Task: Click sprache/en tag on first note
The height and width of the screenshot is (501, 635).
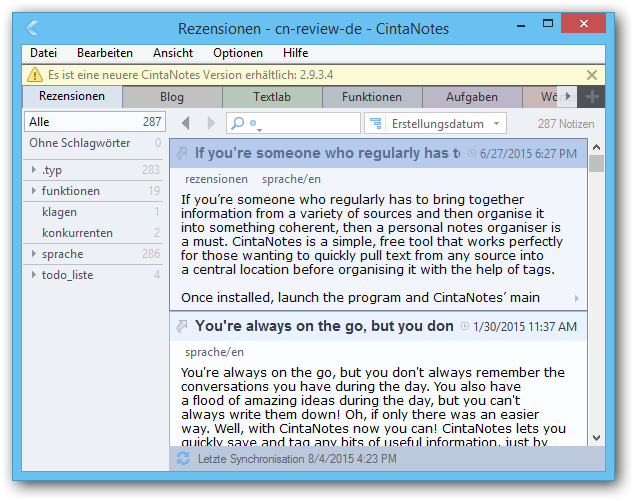Action: click(291, 179)
